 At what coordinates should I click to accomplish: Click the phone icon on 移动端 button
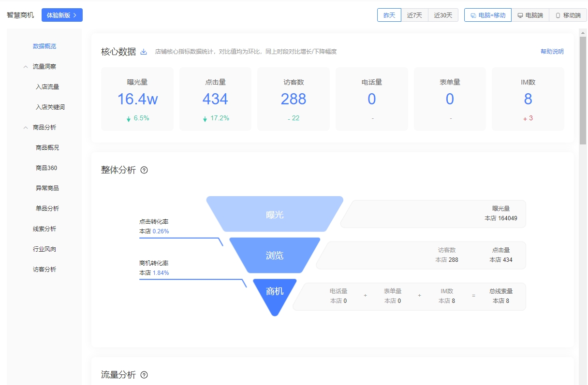[x=557, y=15]
